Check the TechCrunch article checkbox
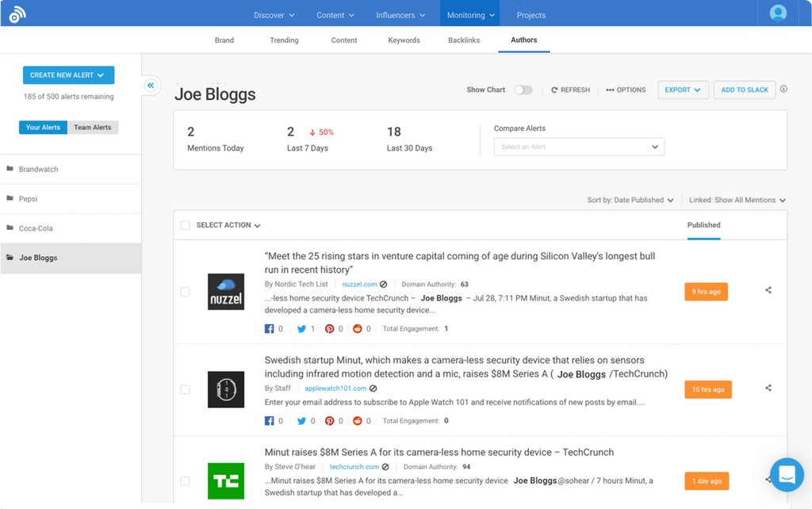The image size is (812, 509). pos(185,481)
